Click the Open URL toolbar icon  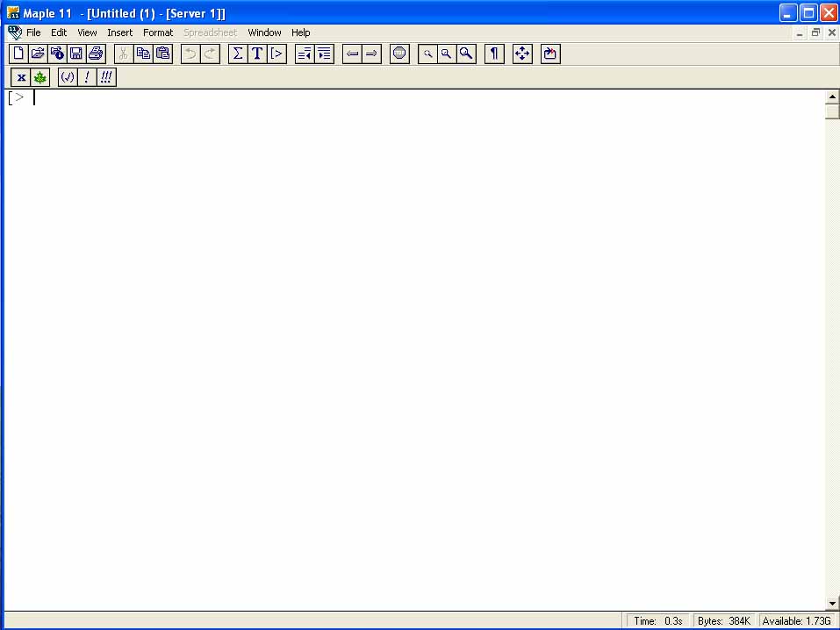(x=57, y=54)
